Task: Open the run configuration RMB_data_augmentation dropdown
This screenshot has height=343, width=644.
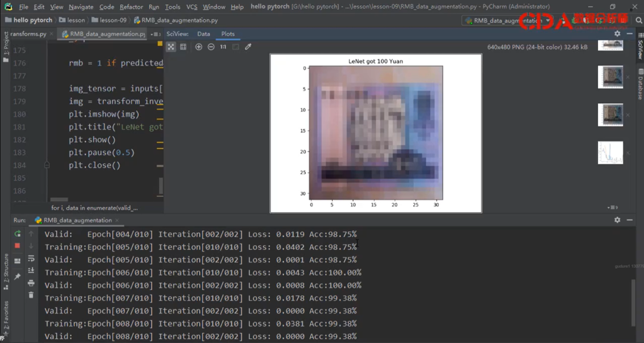Action: [x=507, y=20]
